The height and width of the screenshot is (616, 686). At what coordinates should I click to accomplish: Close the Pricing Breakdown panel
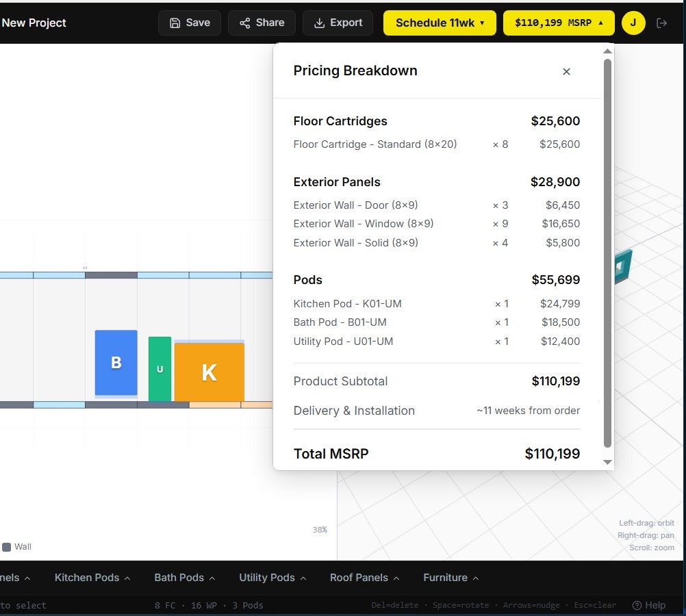pos(566,71)
